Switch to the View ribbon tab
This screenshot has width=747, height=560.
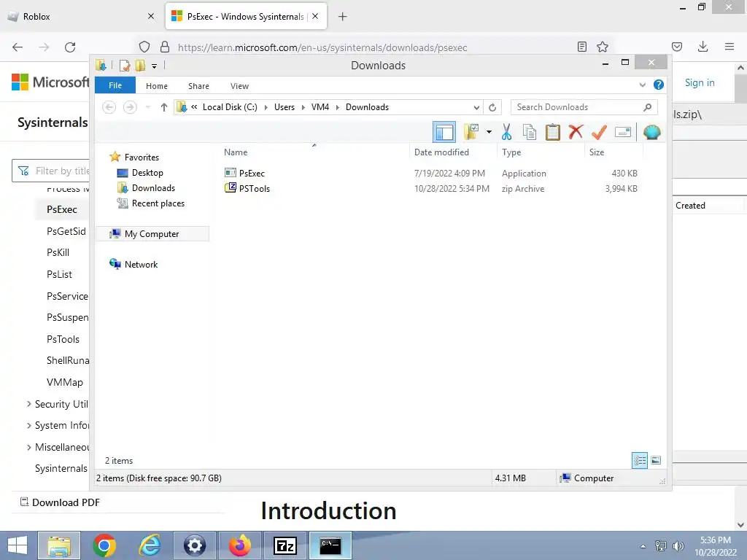239,86
